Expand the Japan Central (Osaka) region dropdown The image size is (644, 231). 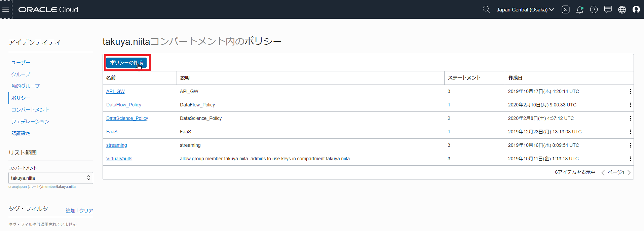(525, 10)
